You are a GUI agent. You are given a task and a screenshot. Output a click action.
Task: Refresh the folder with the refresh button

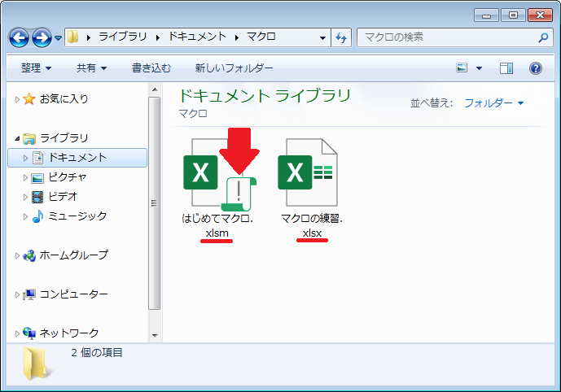tap(341, 37)
